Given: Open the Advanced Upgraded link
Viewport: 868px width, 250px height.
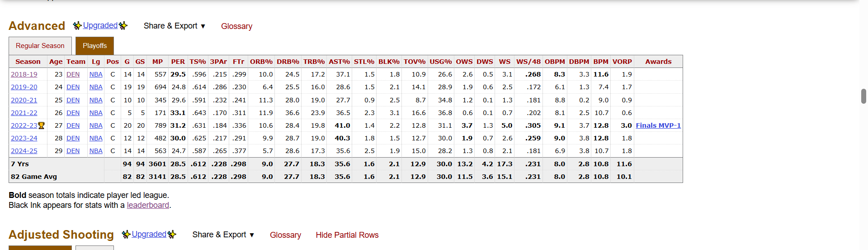Looking at the screenshot, I should click(100, 25).
